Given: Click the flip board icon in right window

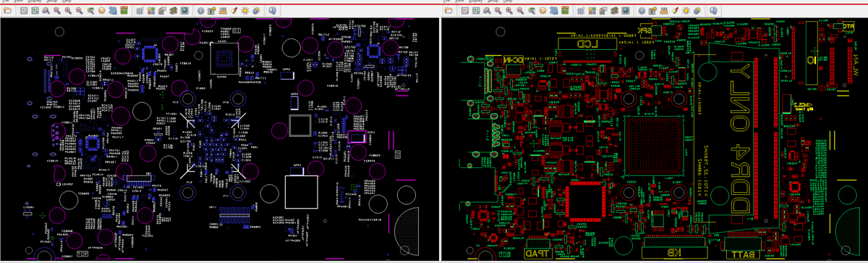Looking at the screenshot, I should (x=565, y=10).
